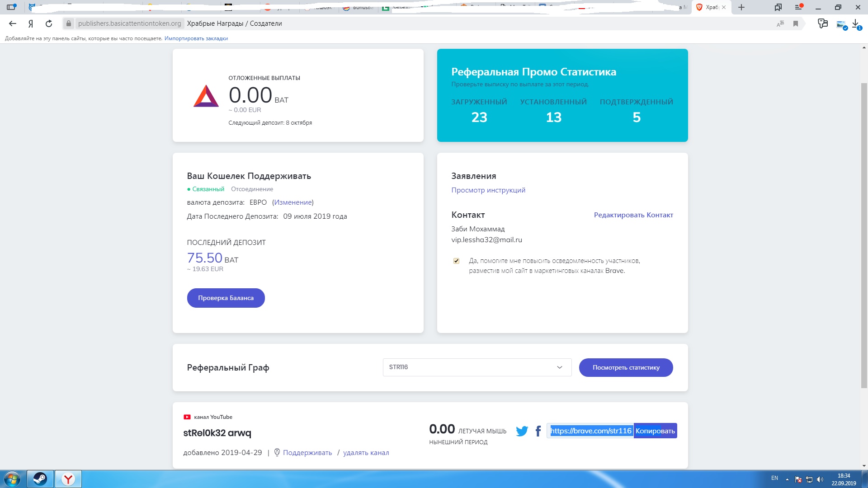Image resolution: width=868 pixels, height=488 pixels.
Task: Click the Yandex home icon
Action: click(x=31, y=23)
